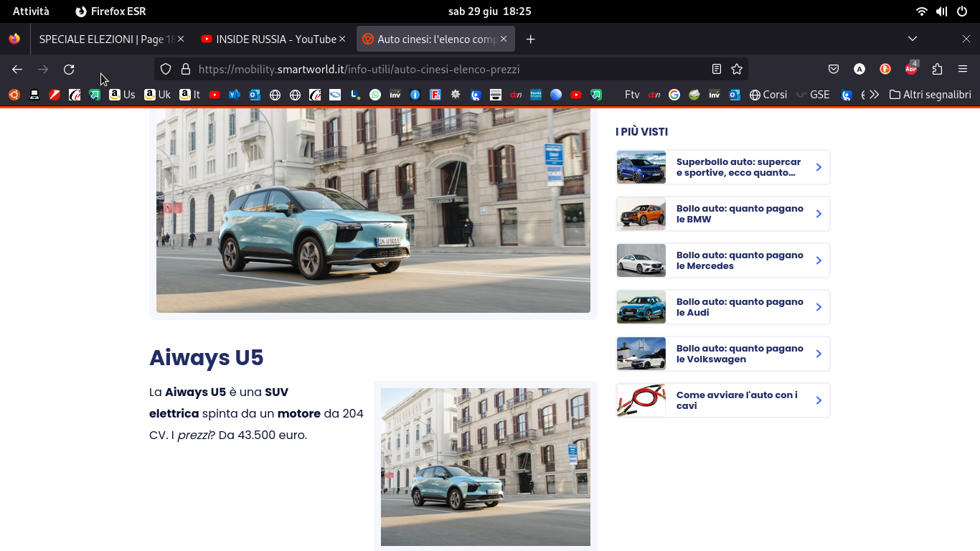Open the Amazon It bookmark

click(189, 95)
